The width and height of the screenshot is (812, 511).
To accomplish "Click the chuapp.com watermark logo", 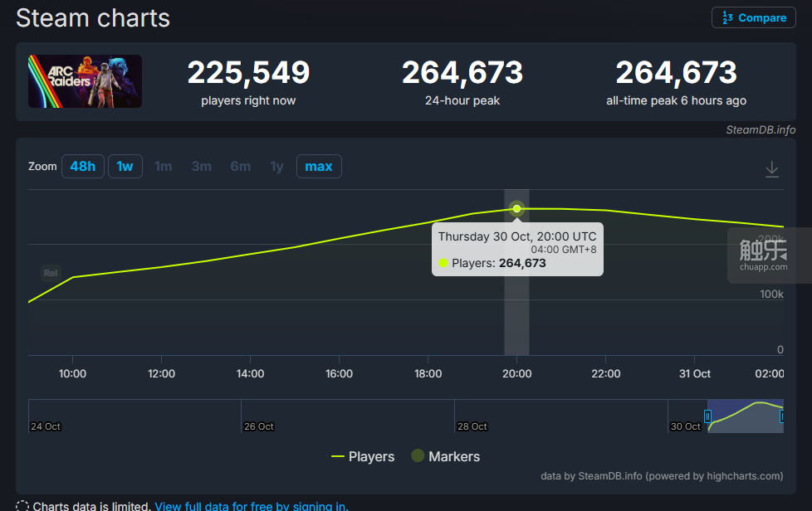I will click(x=762, y=255).
